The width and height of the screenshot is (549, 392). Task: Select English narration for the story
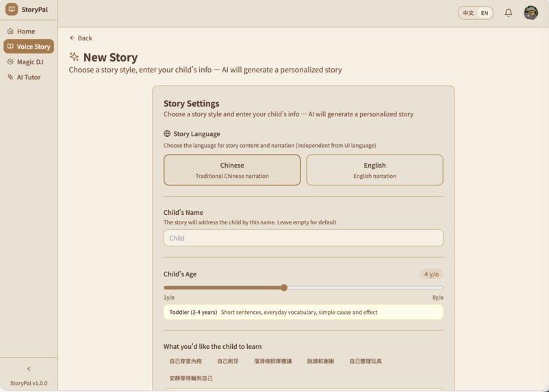tap(374, 170)
